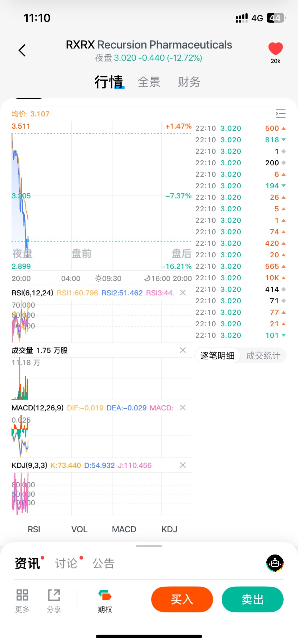Open the 财务 financials tab

coord(189,82)
